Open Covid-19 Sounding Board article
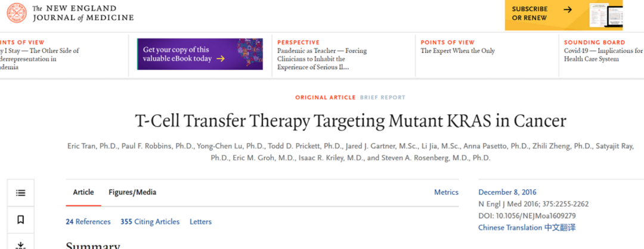 point(603,55)
